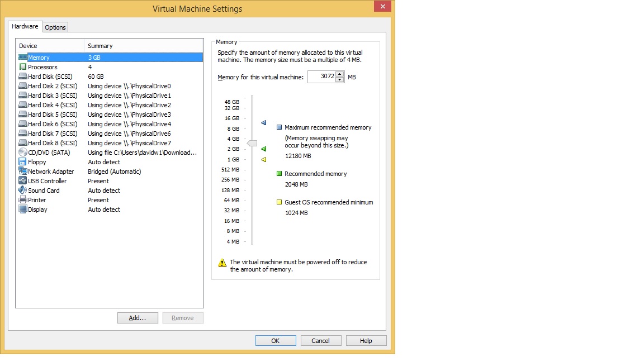
Task: Increase memory with the up spinner arrow
Action: pyautogui.click(x=339, y=74)
